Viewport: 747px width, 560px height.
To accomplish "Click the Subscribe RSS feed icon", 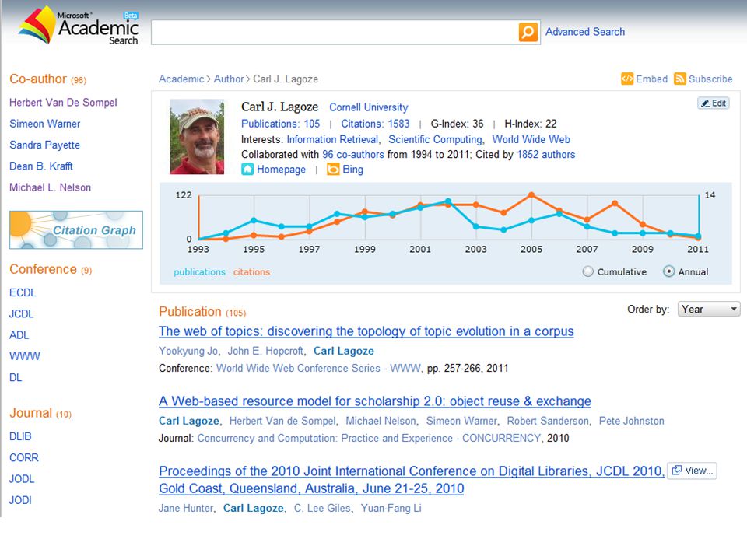I will point(680,79).
